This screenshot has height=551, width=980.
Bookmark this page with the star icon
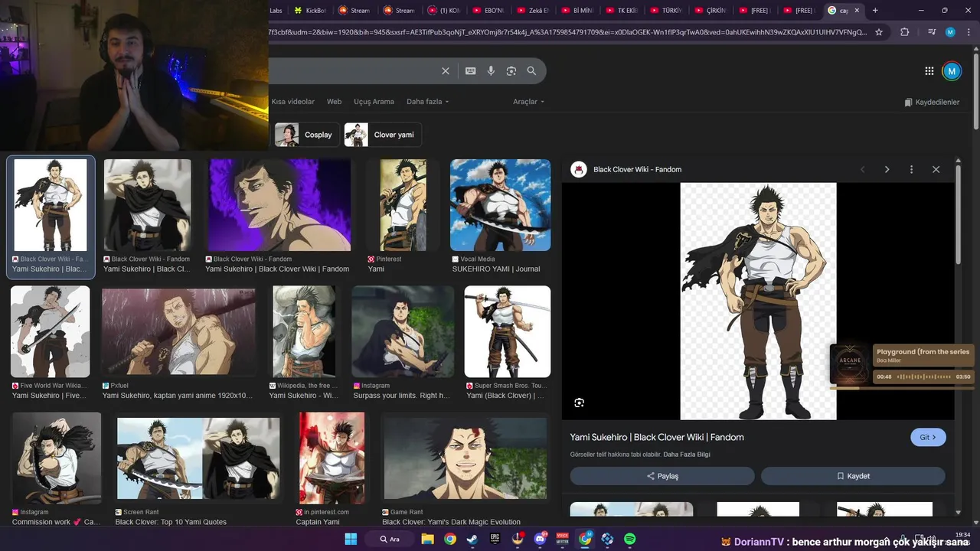879,32
